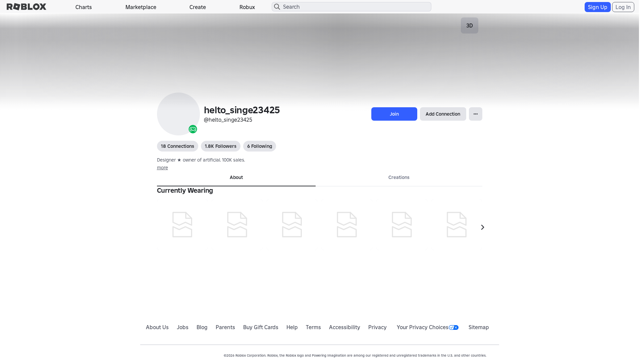Open the Marketplace menu

(x=141, y=7)
